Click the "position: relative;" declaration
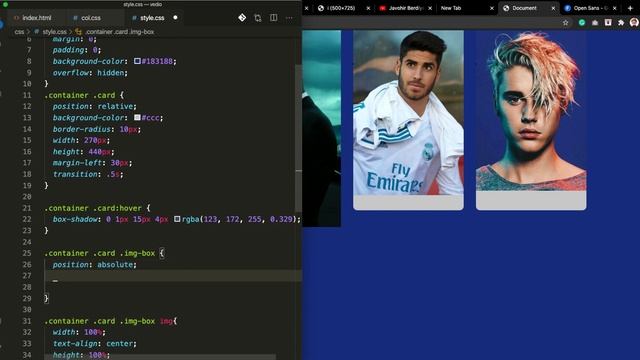 (x=95, y=107)
